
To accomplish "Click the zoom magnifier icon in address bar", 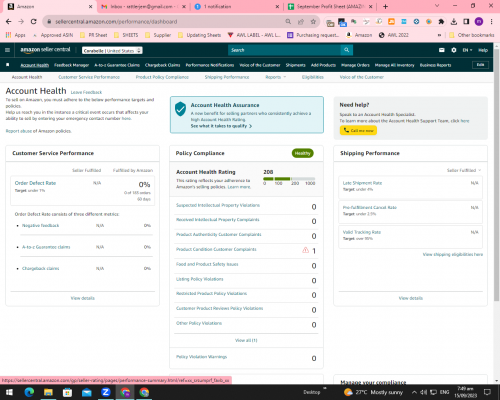I will pos(288,22).
